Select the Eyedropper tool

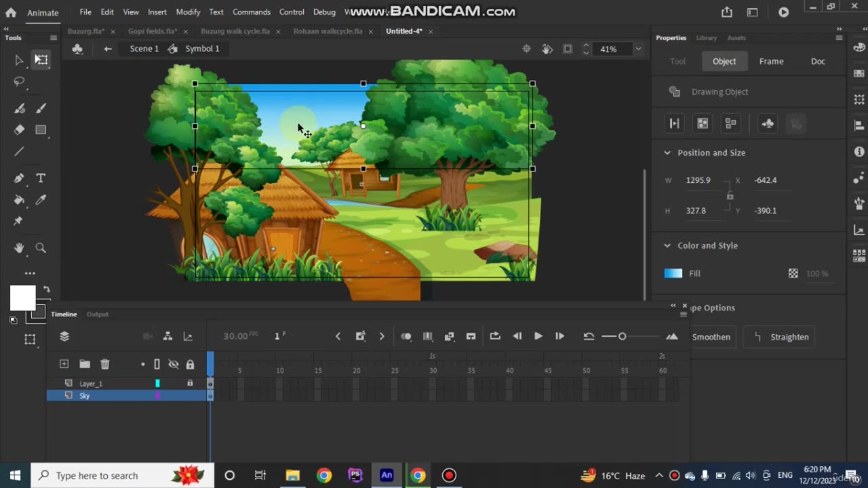pyautogui.click(x=41, y=200)
